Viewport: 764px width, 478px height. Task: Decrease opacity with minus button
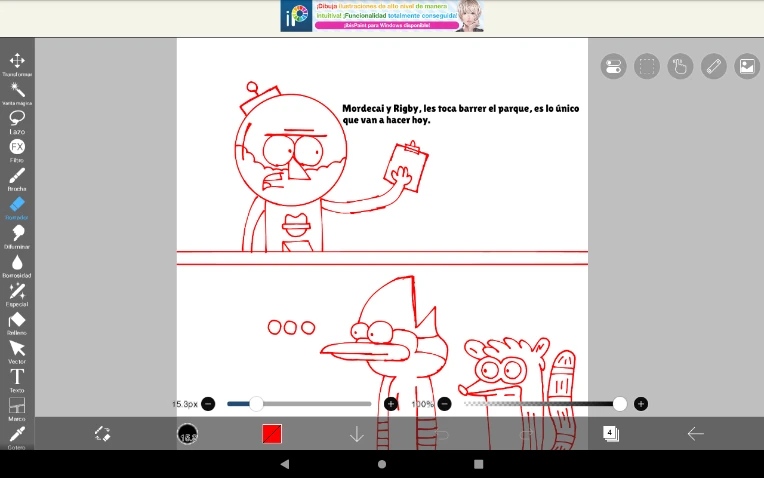[444, 404]
